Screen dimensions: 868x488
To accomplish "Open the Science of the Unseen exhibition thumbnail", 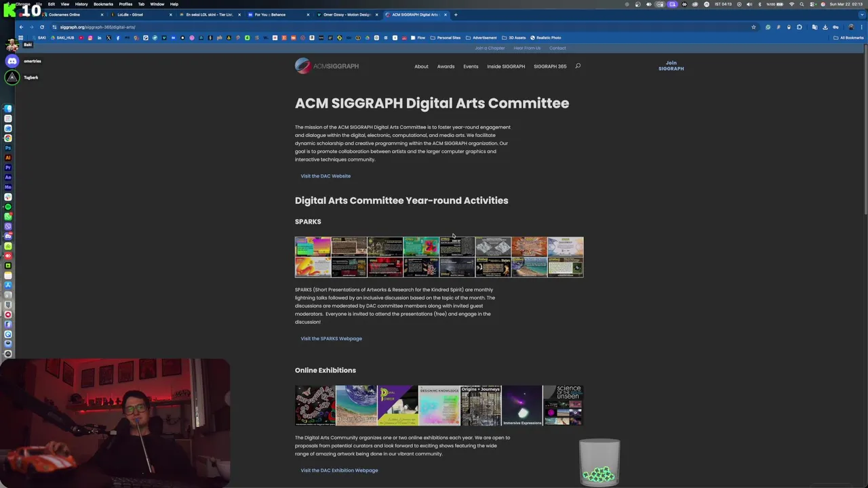I will click(563, 405).
